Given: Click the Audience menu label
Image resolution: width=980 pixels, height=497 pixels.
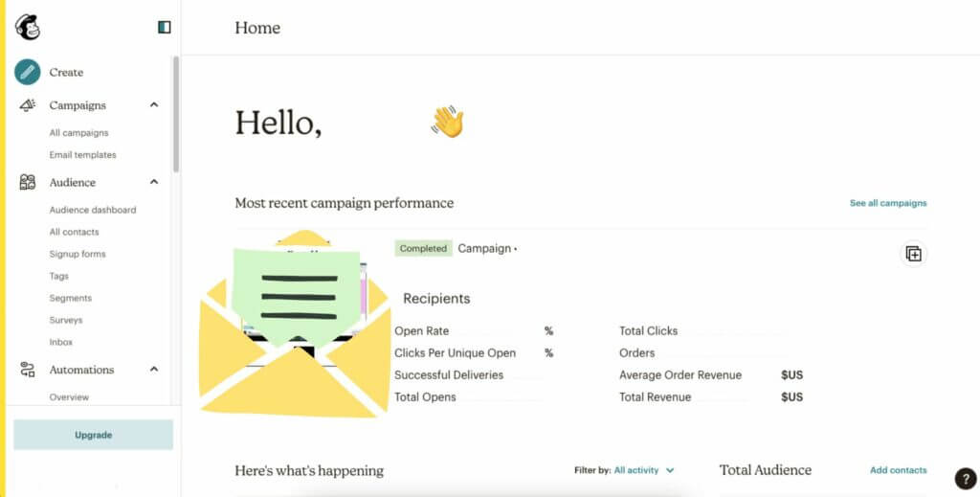Looking at the screenshot, I should (x=73, y=183).
